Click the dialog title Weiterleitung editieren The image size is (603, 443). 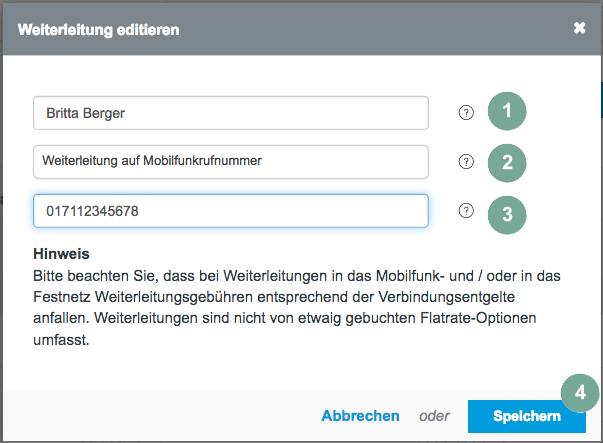point(99,29)
